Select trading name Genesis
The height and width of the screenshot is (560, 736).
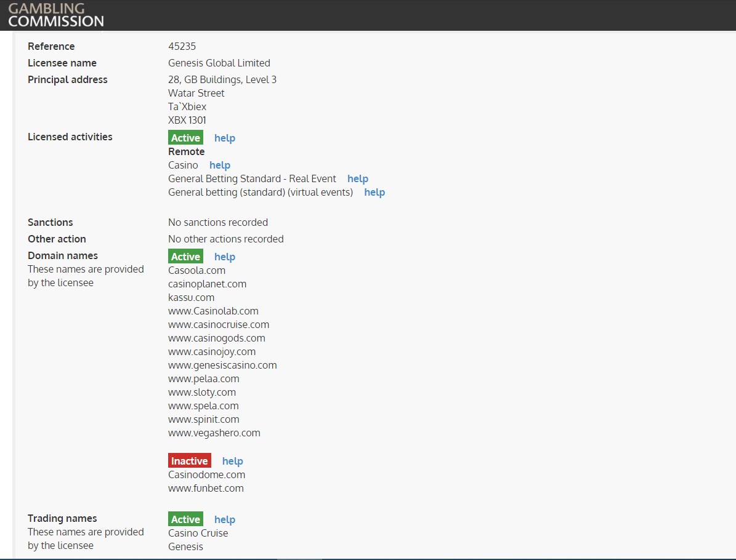pyautogui.click(x=186, y=547)
